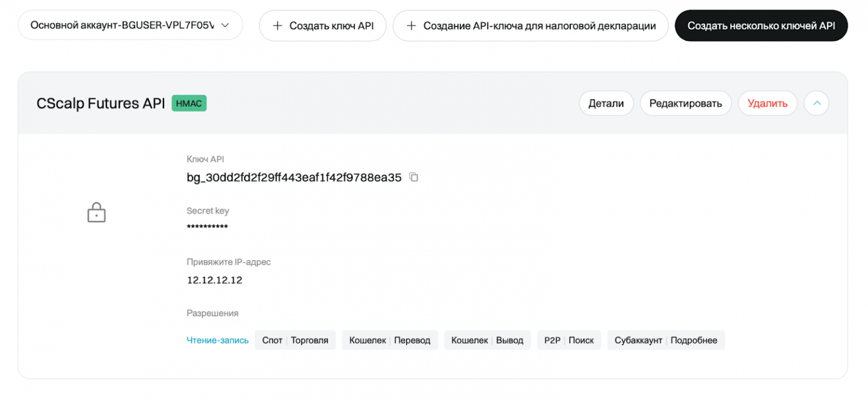Select the Спот | Торговля permission tag
Screen dimensions: 868x400
point(295,340)
